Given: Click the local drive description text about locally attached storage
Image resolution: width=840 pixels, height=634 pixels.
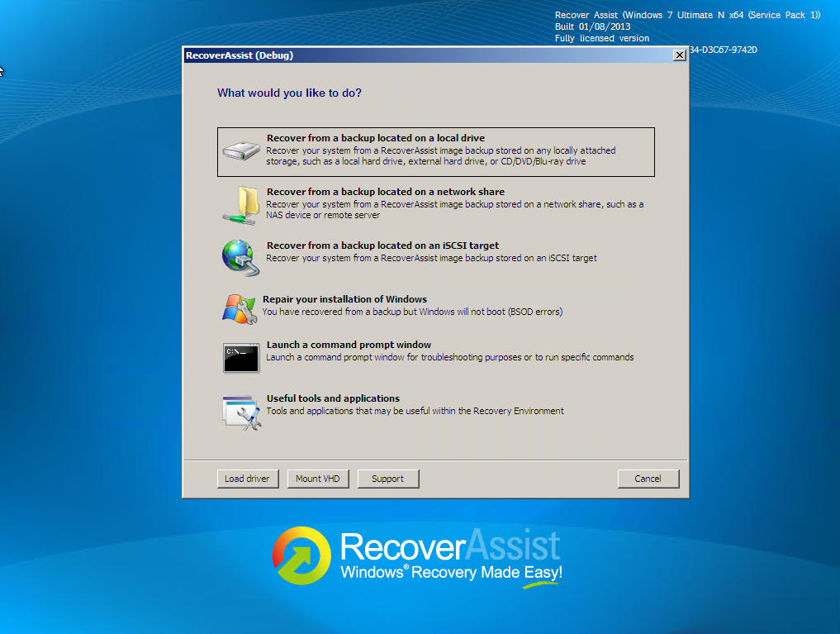Looking at the screenshot, I should point(441,156).
